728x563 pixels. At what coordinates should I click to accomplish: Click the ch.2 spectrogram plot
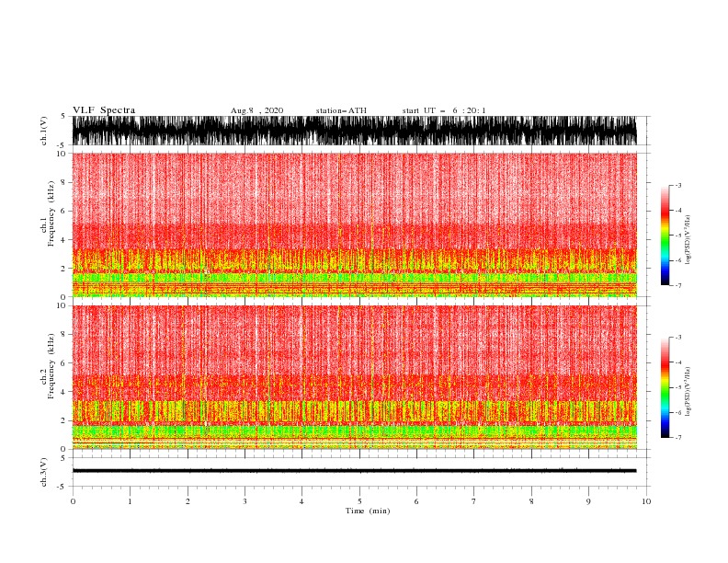(355, 377)
